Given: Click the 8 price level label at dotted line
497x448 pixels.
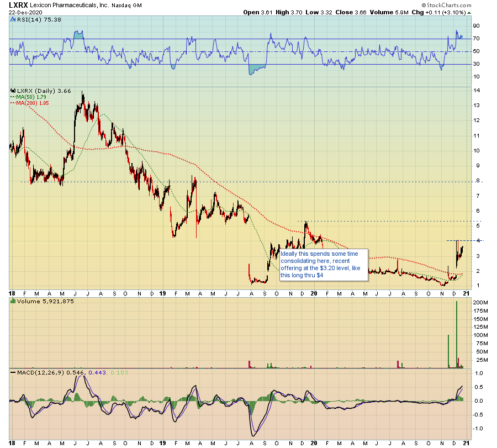Looking at the screenshot, I should (x=478, y=181).
